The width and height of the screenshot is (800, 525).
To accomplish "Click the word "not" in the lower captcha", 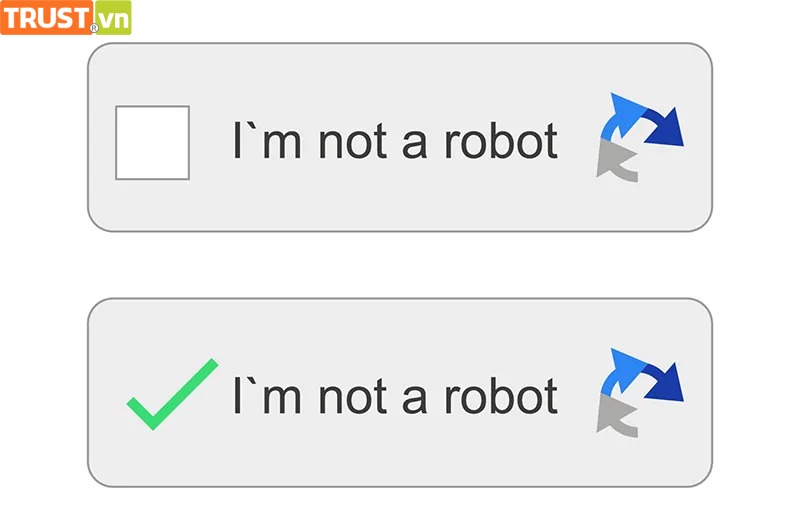I will pos(353,397).
